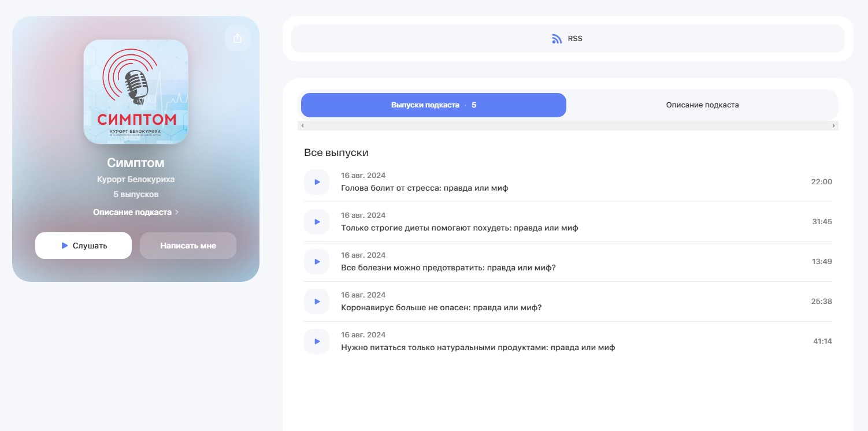Viewport: 868px width, 431px height.
Task: Click the "Написать мне" button
Action: click(188, 246)
